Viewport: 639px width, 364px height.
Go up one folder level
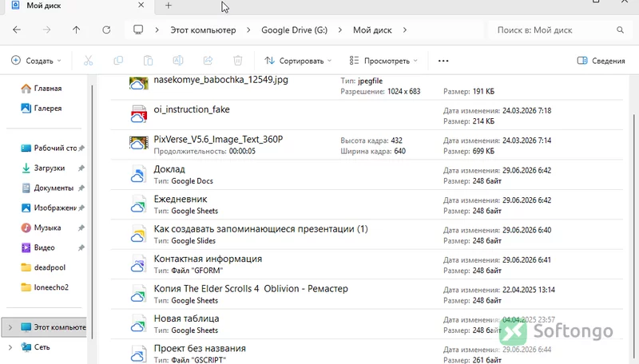[76, 30]
